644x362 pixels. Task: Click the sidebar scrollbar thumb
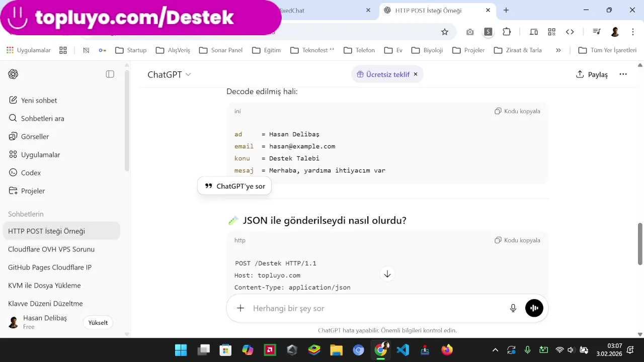[127, 121]
